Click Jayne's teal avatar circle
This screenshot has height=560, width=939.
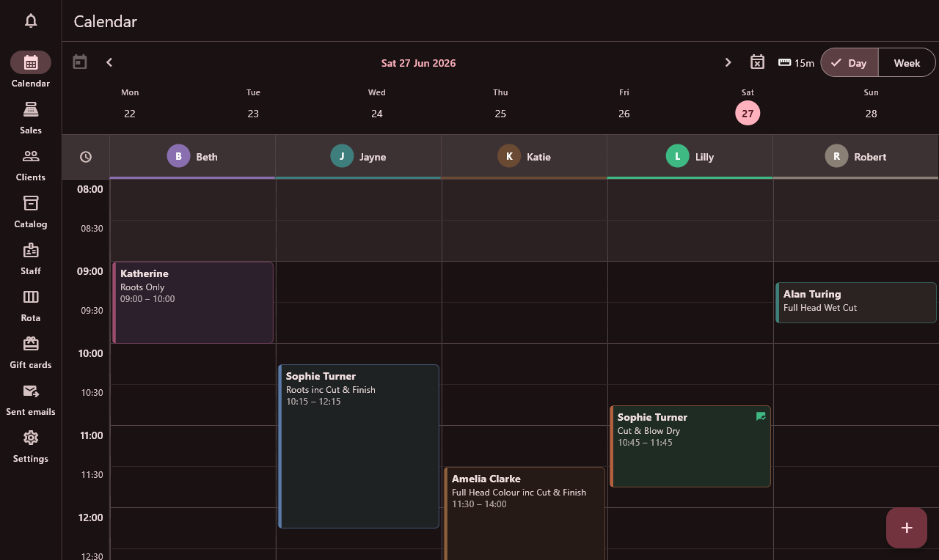(342, 156)
